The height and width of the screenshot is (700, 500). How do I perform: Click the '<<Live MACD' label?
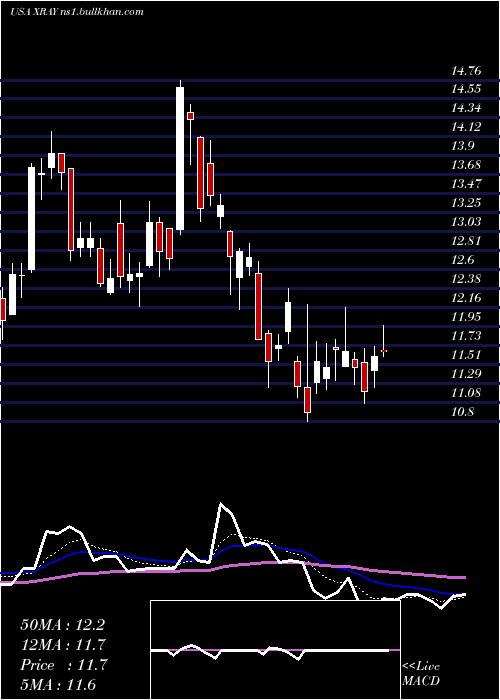(x=421, y=673)
